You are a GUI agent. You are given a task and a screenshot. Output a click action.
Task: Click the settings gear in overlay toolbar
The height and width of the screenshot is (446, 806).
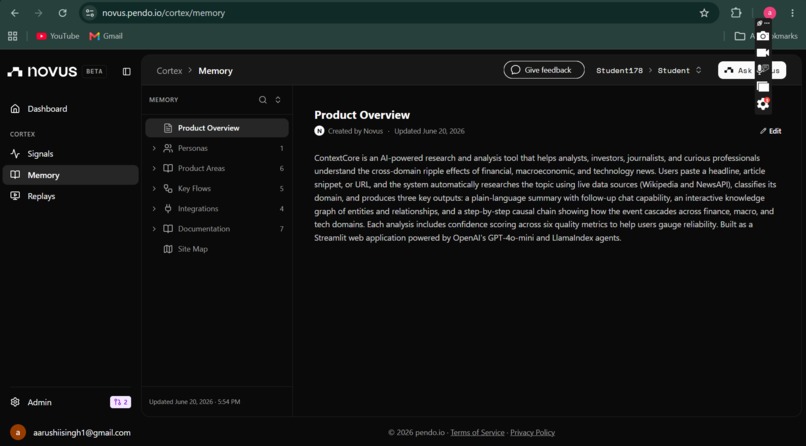point(763,104)
